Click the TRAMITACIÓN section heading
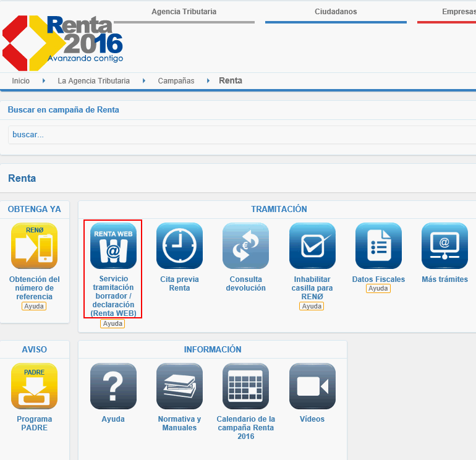The width and height of the screenshot is (476, 460). click(x=279, y=209)
